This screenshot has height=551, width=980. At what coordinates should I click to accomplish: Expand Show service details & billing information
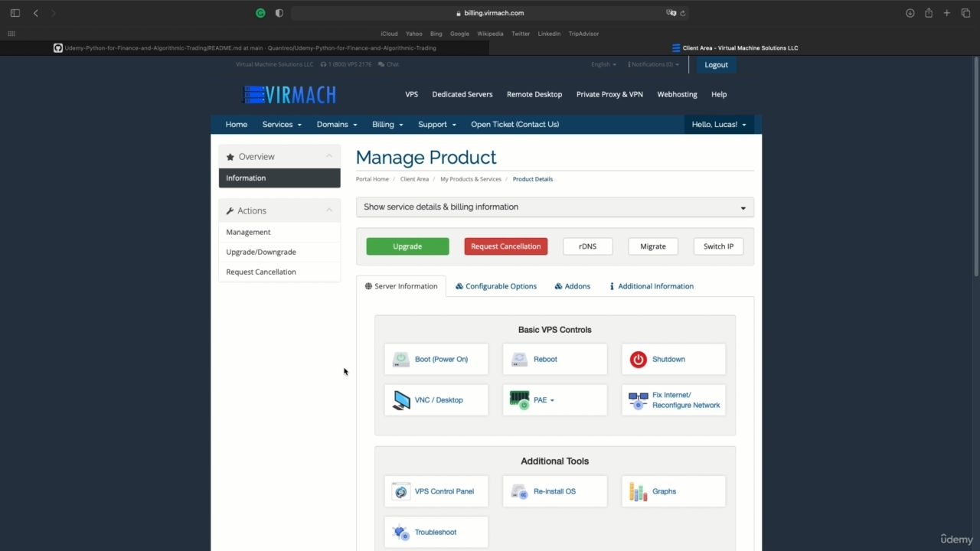555,207
